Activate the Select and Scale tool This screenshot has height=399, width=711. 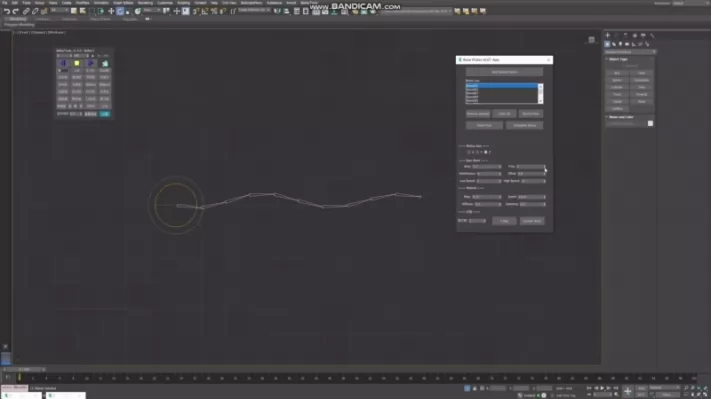(128, 11)
